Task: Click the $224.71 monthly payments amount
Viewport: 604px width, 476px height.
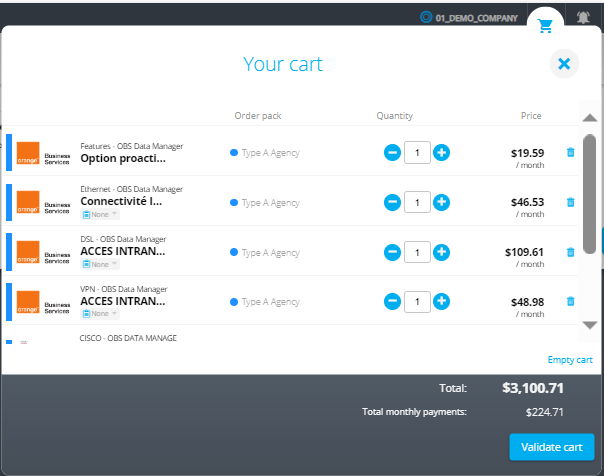Action: click(544, 412)
